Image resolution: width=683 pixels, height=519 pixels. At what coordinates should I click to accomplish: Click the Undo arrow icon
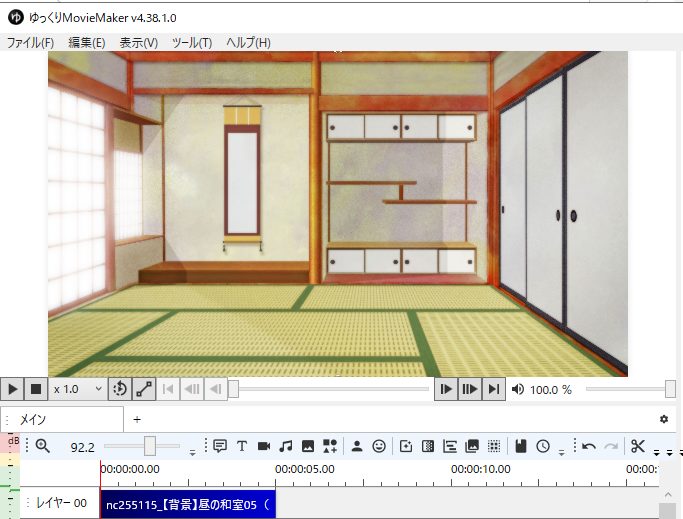click(x=589, y=446)
